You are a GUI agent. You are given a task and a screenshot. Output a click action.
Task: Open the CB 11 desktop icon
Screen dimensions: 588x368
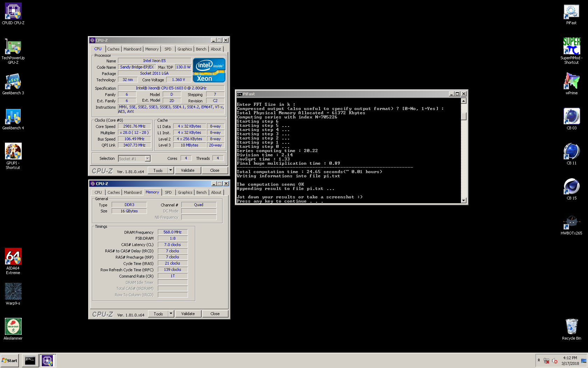coord(571,154)
